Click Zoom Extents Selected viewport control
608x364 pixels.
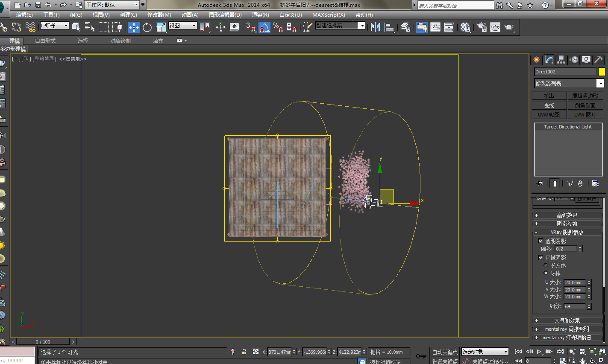point(593,352)
